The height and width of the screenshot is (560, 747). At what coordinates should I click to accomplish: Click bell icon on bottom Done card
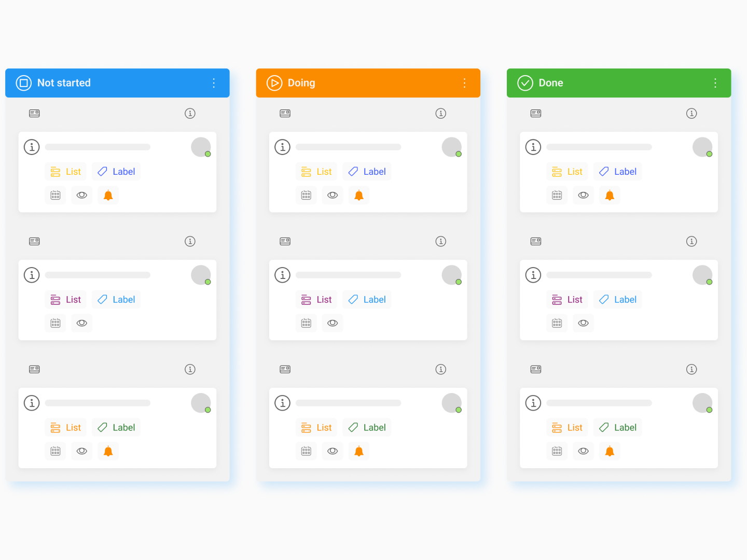pyautogui.click(x=610, y=451)
